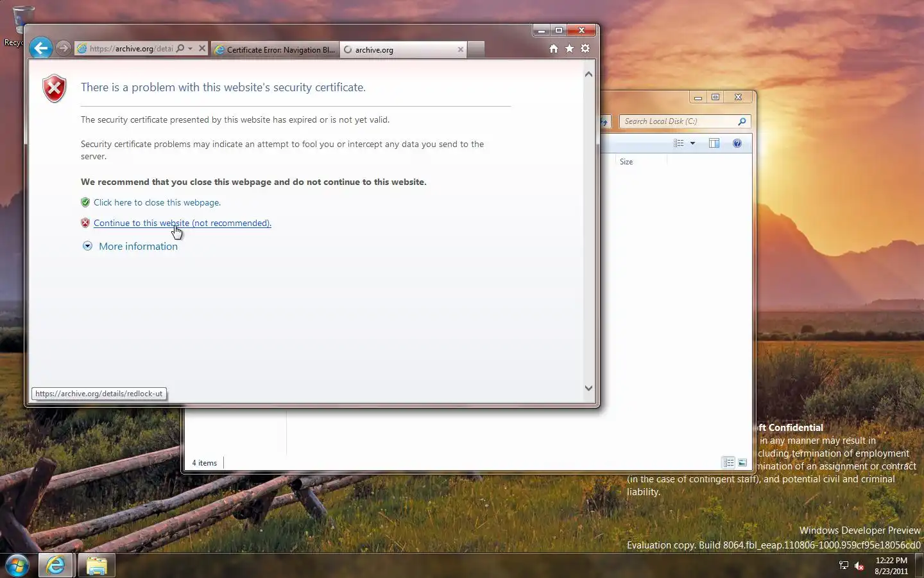Click the Show desktop strip beside the clock
This screenshot has height=578, width=924.
[920, 566]
